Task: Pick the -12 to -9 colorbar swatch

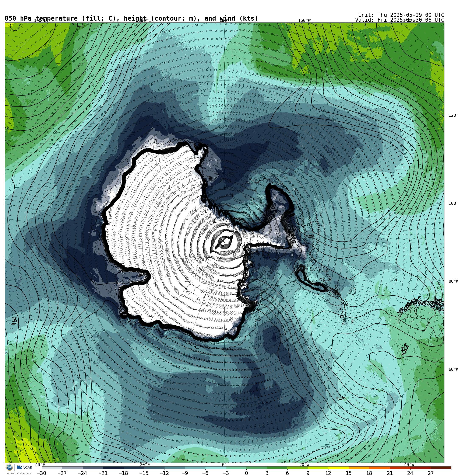Action: [175, 468]
